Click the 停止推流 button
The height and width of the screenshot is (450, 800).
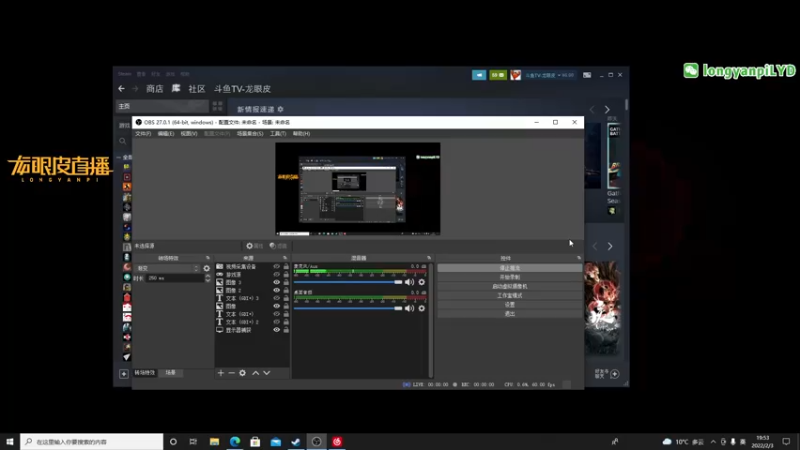[509, 268]
